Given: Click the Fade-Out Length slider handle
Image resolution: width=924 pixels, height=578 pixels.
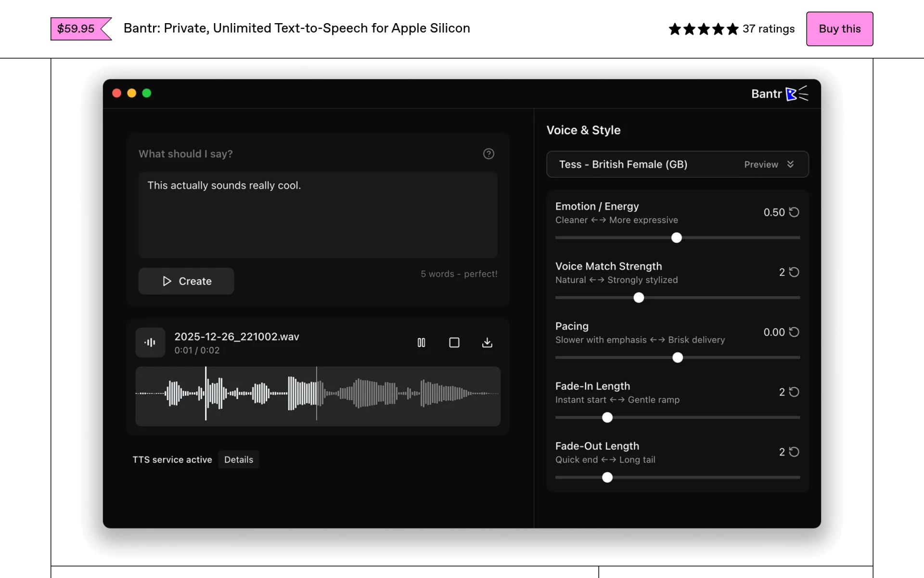Looking at the screenshot, I should coord(607,477).
